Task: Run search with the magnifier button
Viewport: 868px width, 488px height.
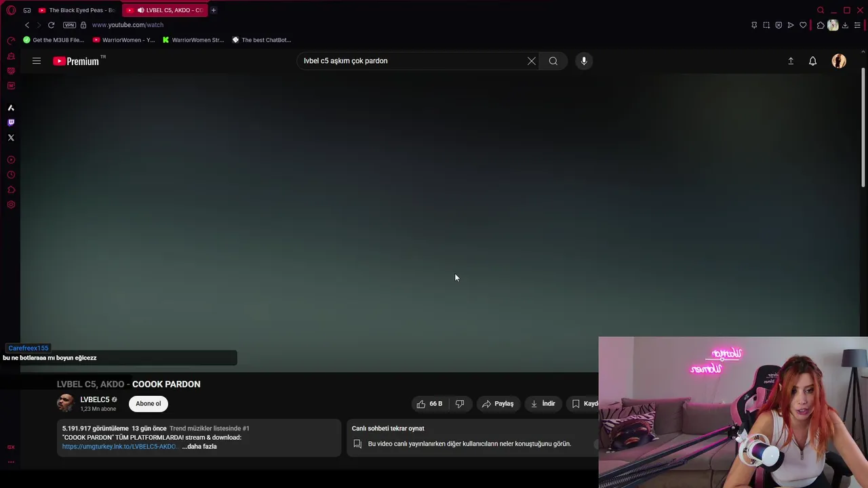Action: point(553,61)
